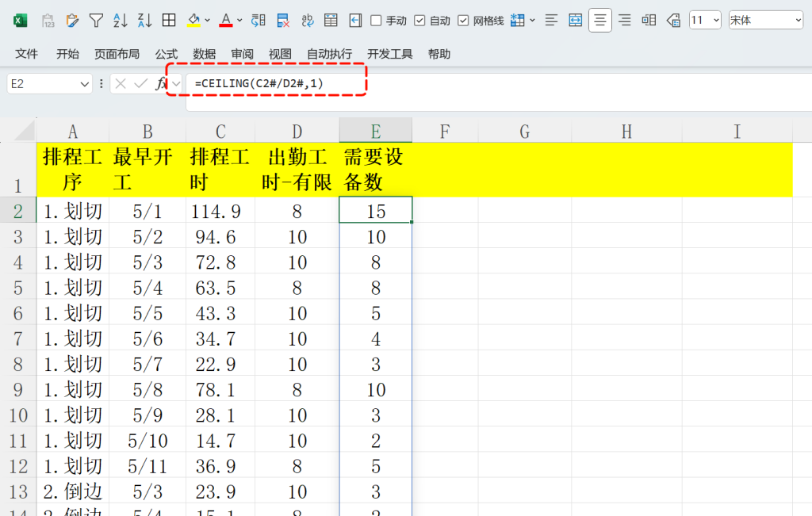The image size is (812, 516).
Task: Expand the formula bar with the chevron
Action: (177, 84)
